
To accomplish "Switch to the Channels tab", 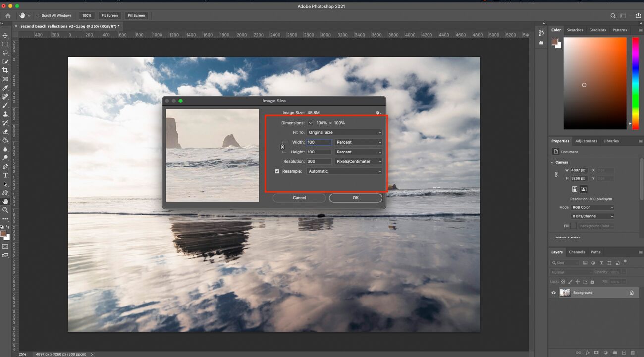I will (x=577, y=252).
